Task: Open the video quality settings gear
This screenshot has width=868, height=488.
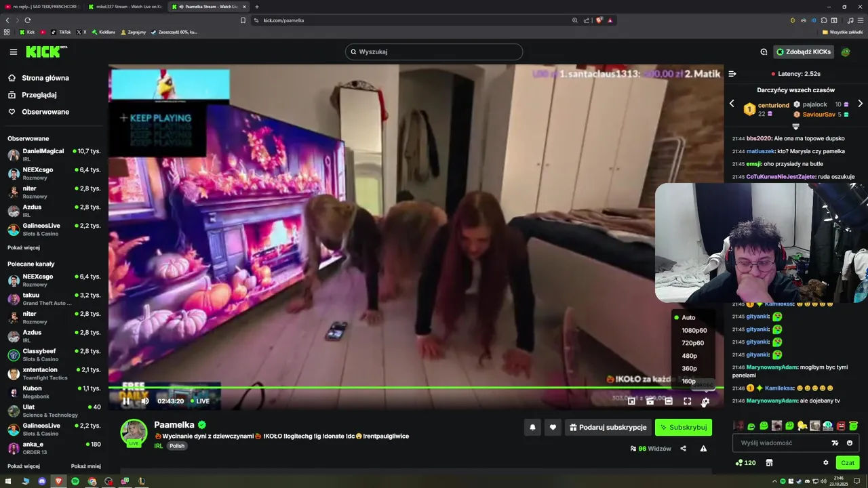Action: pyautogui.click(x=705, y=401)
